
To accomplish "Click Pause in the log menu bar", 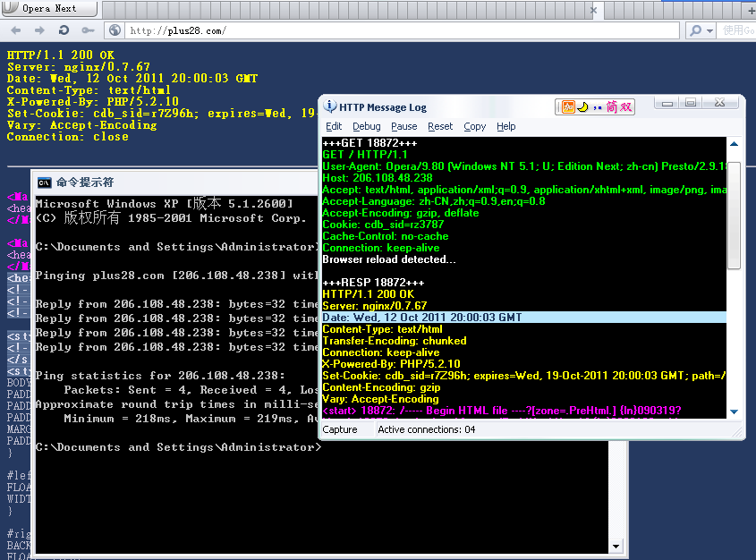I will coord(403,127).
